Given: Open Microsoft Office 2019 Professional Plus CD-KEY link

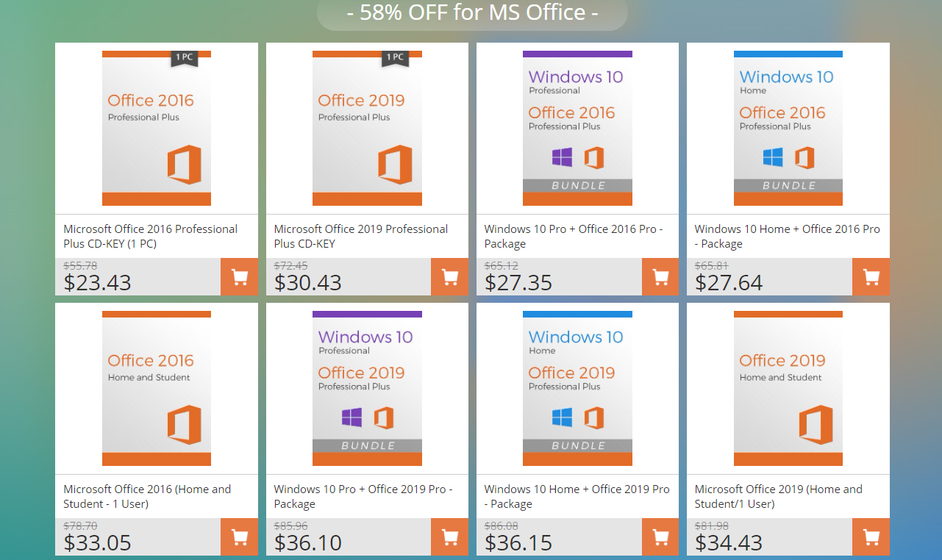Looking at the screenshot, I should point(360,236).
